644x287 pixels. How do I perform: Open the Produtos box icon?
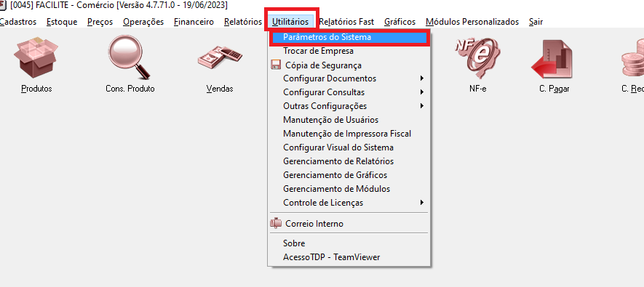[x=36, y=58]
